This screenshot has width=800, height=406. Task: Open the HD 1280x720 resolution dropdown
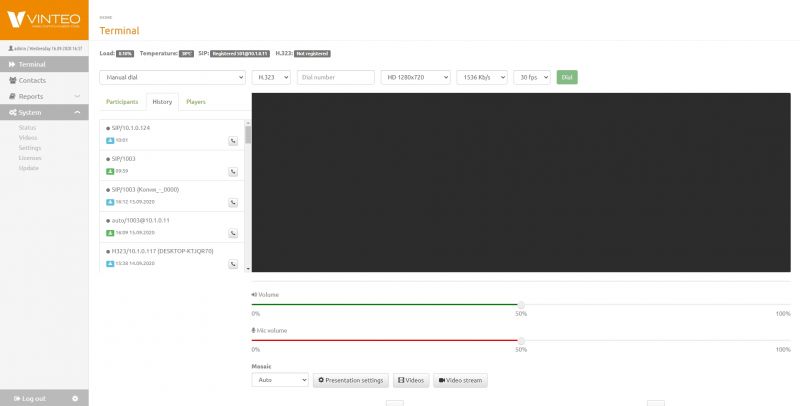pos(415,77)
